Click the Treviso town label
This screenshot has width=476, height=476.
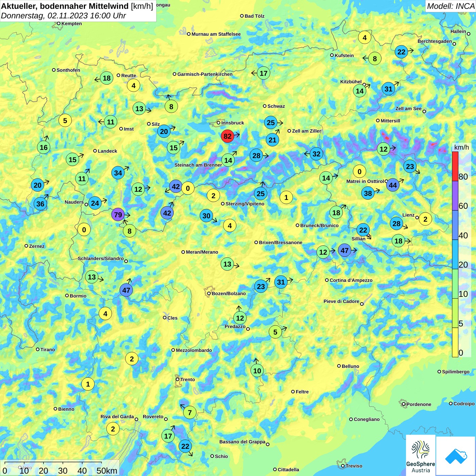pyautogui.click(x=354, y=466)
